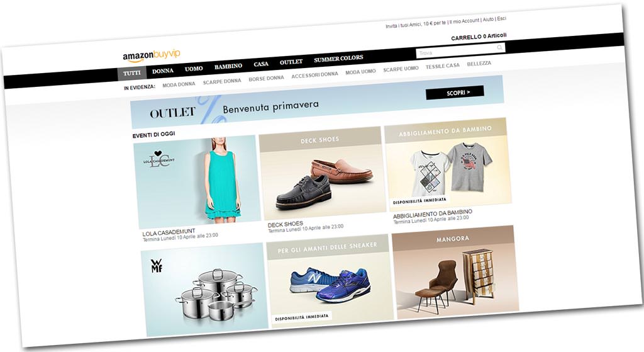644x352 pixels.
Task: Click the SCOPRI button on banner
Action: click(x=455, y=93)
